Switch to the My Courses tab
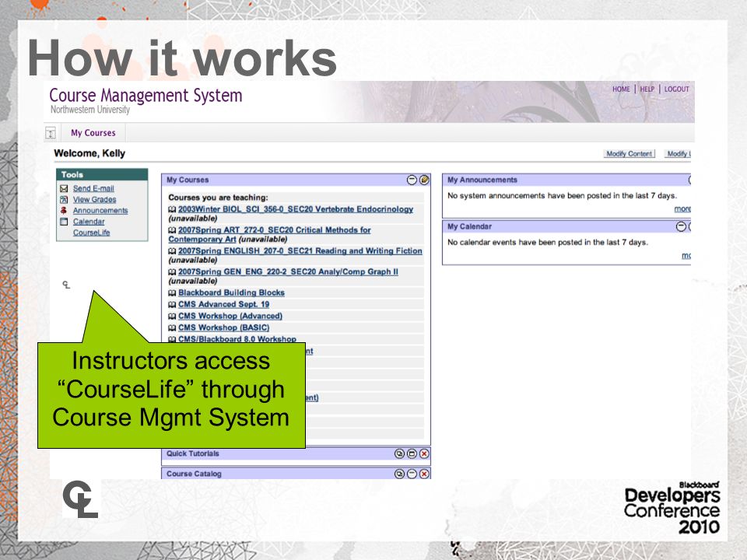747x560 pixels. (x=93, y=133)
